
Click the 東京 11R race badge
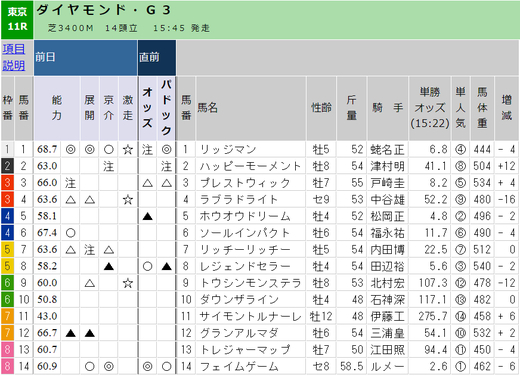click(17, 20)
